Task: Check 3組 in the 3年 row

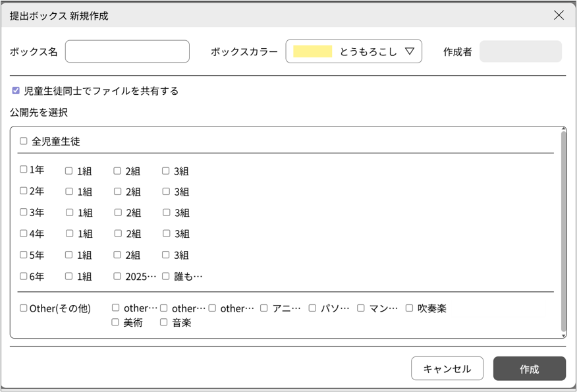Action: coord(167,213)
